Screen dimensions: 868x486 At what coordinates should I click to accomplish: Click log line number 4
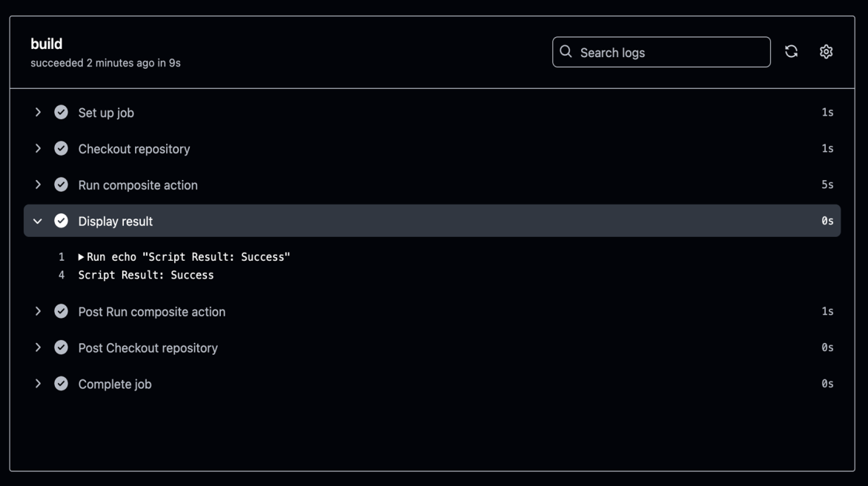pos(62,275)
